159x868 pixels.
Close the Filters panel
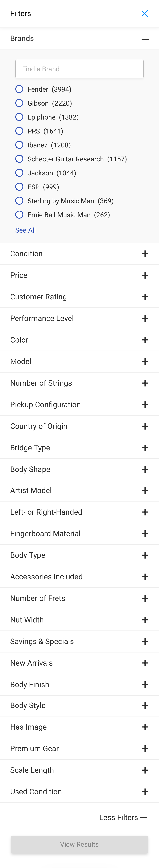coord(145,14)
